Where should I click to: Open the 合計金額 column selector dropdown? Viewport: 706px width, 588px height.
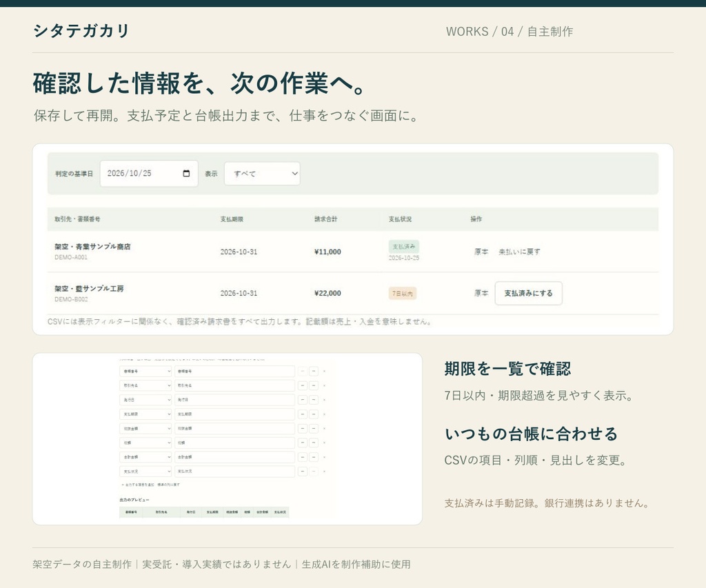point(145,457)
